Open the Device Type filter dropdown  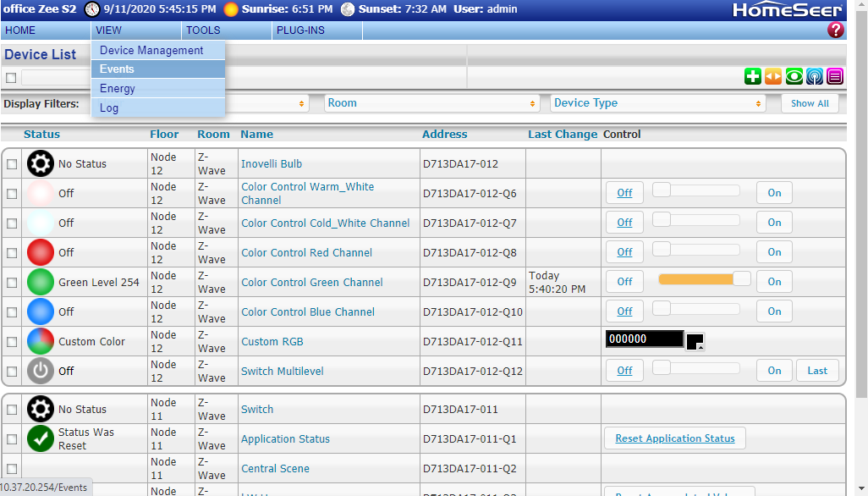pyautogui.click(x=658, y=103)
